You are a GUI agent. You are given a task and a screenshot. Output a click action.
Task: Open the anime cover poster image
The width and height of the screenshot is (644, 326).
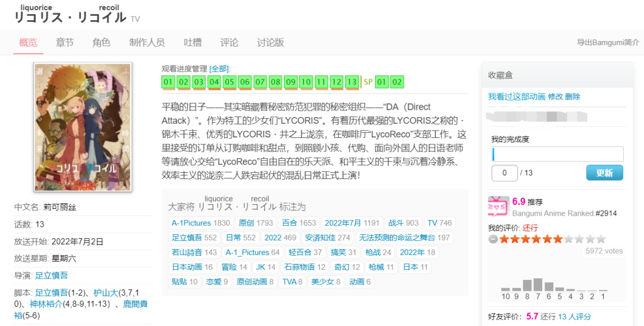point(83,127)
